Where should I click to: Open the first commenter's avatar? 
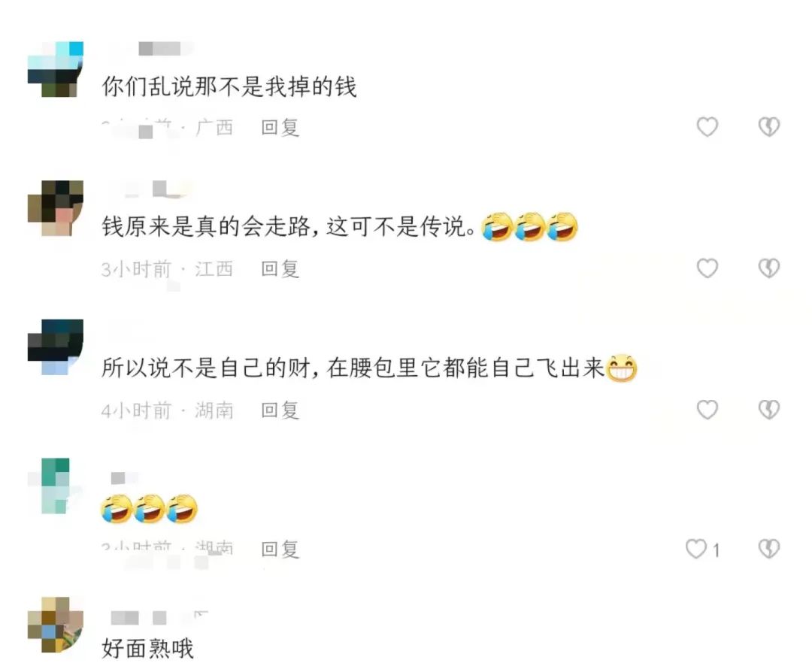[56, 69]
